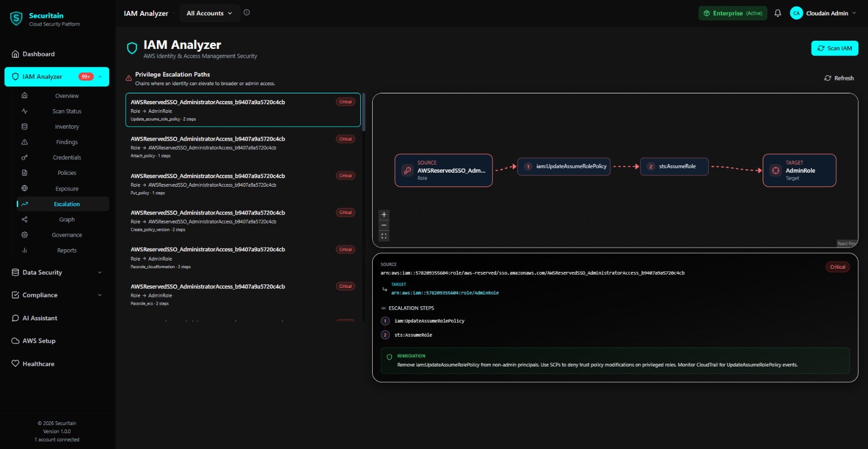Open Inventory page
This screenshot has height=449, width=868.
pos(67,127)
